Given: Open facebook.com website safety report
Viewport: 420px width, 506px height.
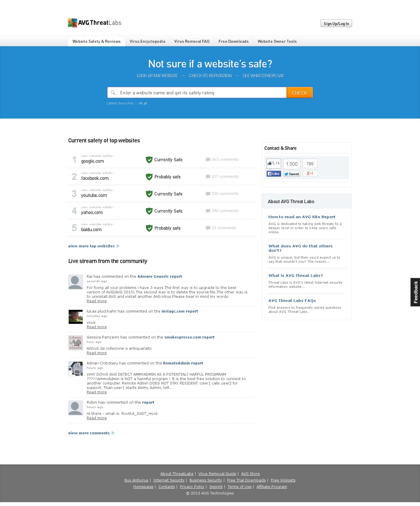Looking at the screenshot, I should click(95, 178).
